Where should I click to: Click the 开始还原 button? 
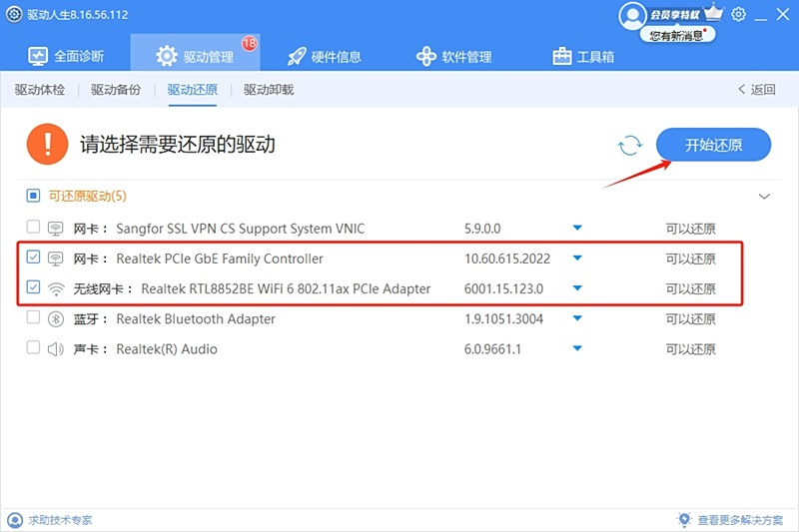point(713,145)
